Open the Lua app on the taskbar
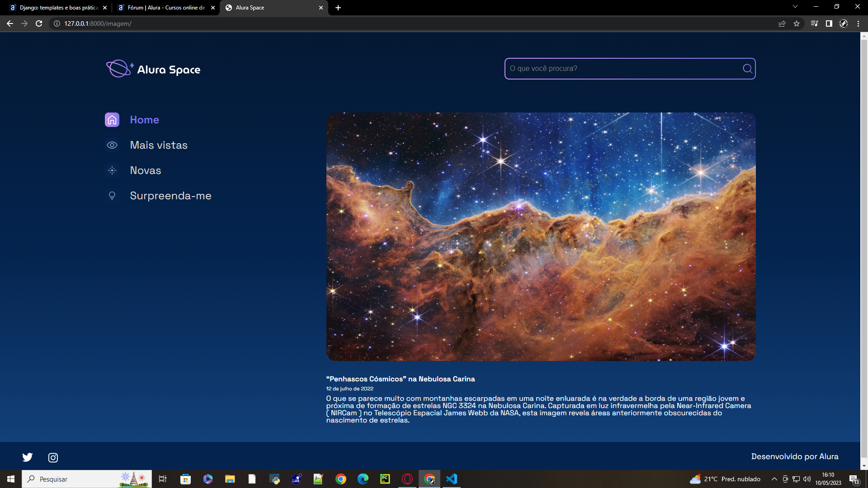The height and width of the screenshot is (488, 868). [297, 479]
